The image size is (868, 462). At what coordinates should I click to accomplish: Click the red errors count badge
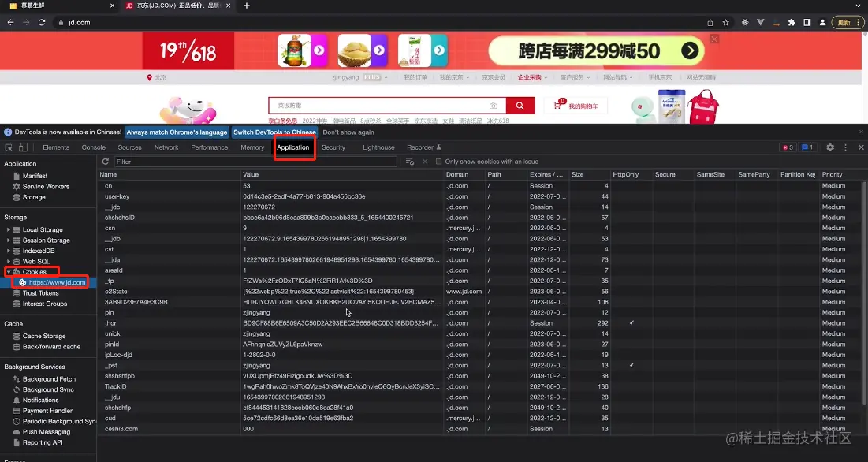tap(788, 147)
